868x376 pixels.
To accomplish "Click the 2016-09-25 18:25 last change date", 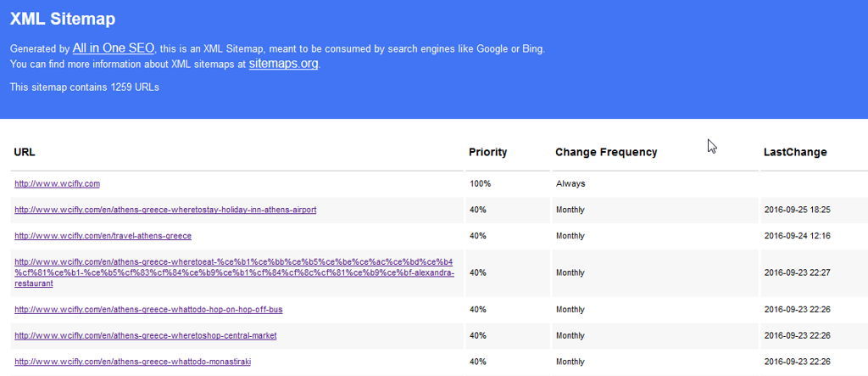I will [797, 210].
